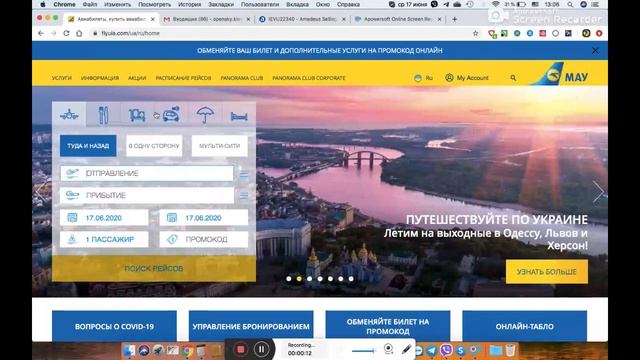Switch to the Gmail Входящие tab
This screenshot has width=640, height=360.
point(206,19)
